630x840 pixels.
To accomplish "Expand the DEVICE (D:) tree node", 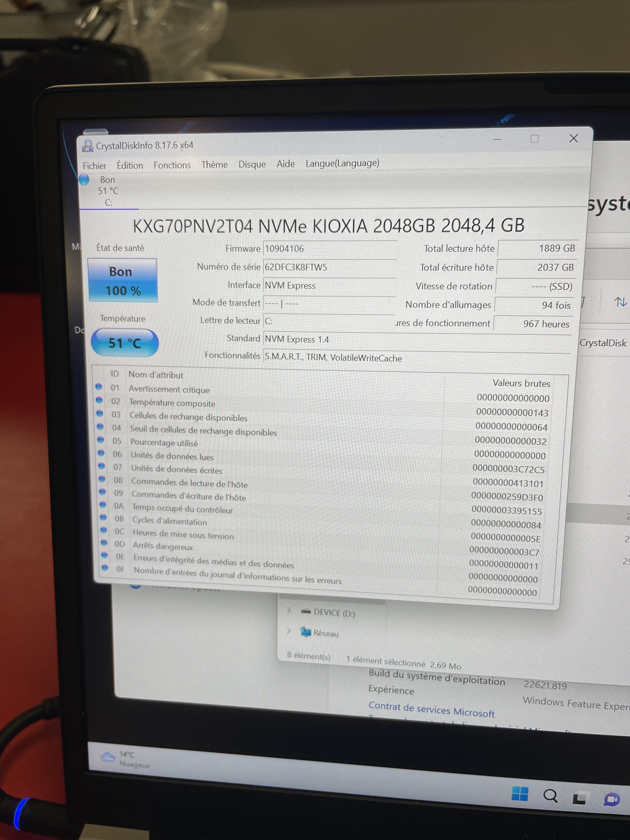I will 289,610.
